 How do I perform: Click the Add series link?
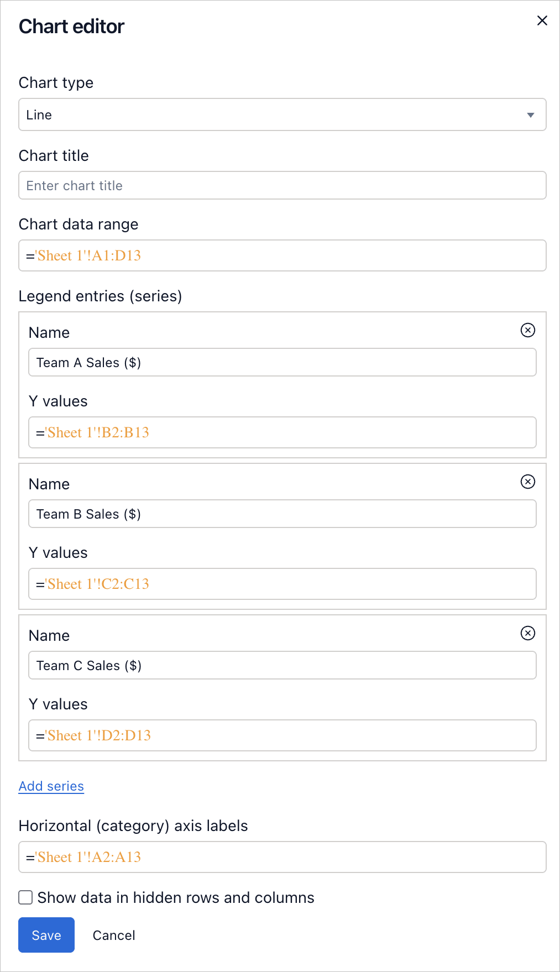51,786
